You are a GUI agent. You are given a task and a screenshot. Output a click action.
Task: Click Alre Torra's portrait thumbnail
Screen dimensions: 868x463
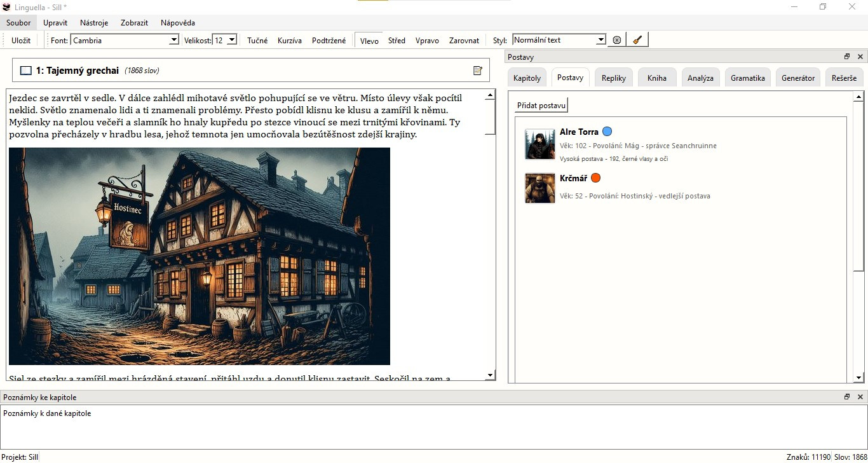539,144
